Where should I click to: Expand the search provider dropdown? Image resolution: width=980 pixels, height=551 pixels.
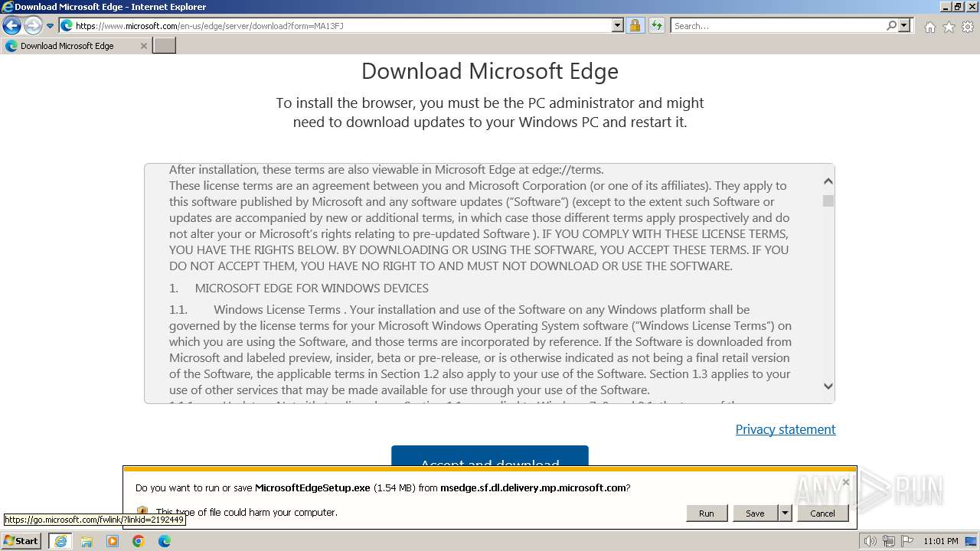pyautogui.click(x=904, y=26)
